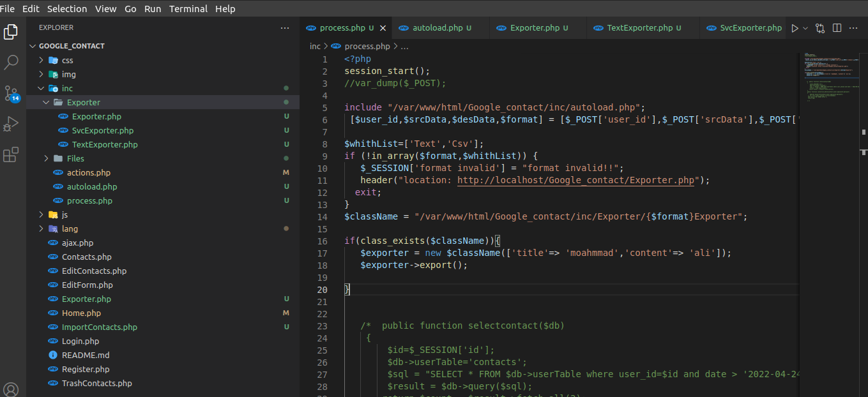Viewport: 868px width, 397px height.
Task: Click the breadcrumb ellipsis symbol segment
Action: [x=404, y=47]
